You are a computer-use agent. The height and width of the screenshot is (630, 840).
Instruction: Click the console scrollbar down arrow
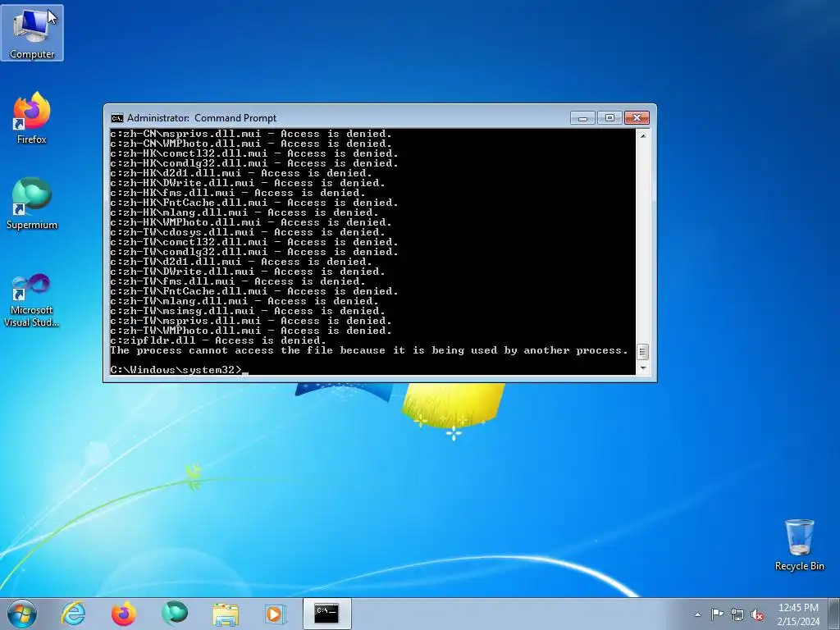643,368
